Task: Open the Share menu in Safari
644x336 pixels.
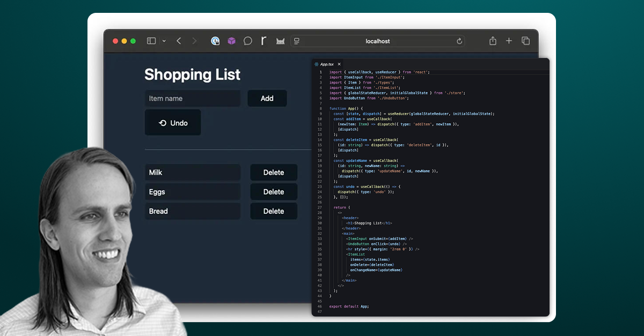Action: [493, 41]
